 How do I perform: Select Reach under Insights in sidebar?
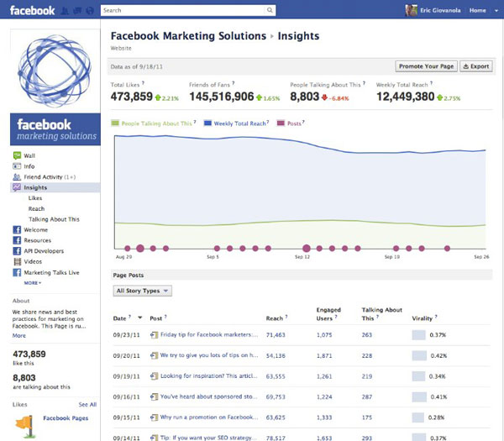(x=36, y=208)
